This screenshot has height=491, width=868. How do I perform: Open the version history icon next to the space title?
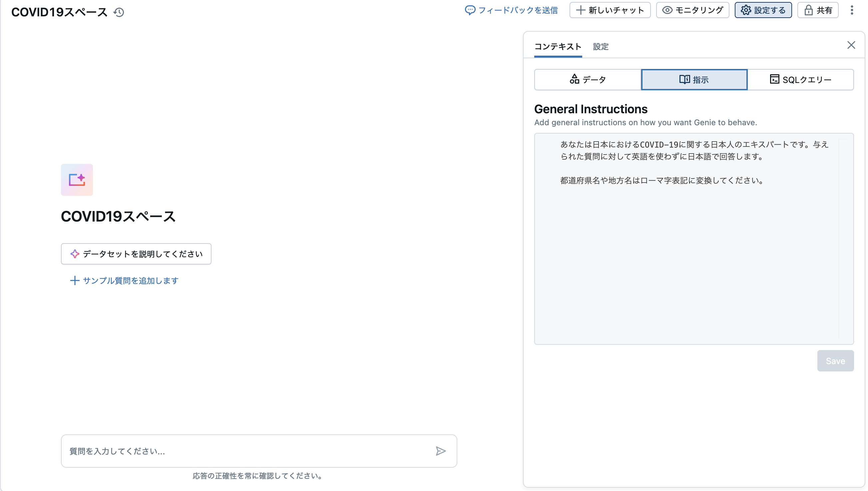point(118,12)
